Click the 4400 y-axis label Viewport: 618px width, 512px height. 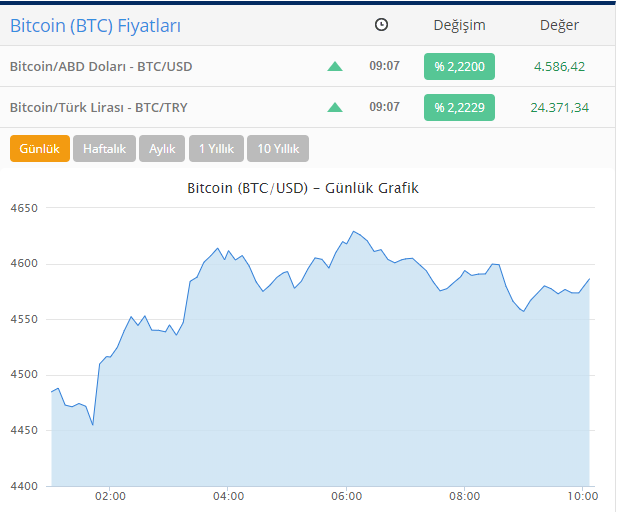point(24,486)
